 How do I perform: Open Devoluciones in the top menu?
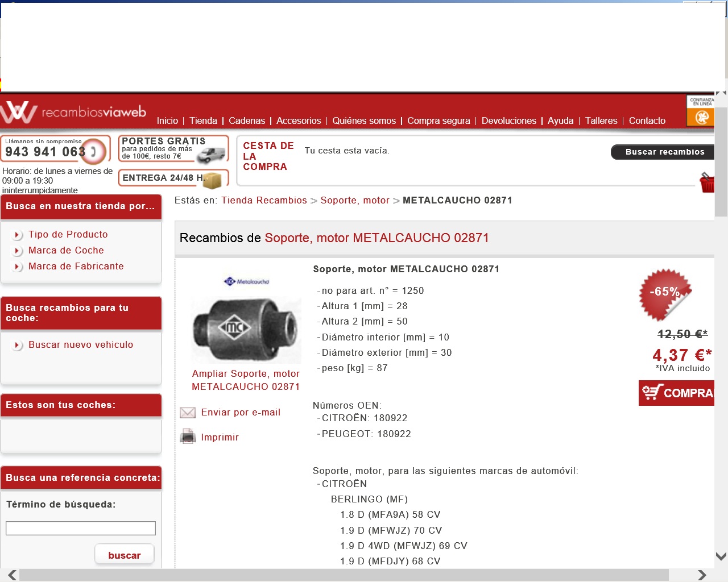509,120
